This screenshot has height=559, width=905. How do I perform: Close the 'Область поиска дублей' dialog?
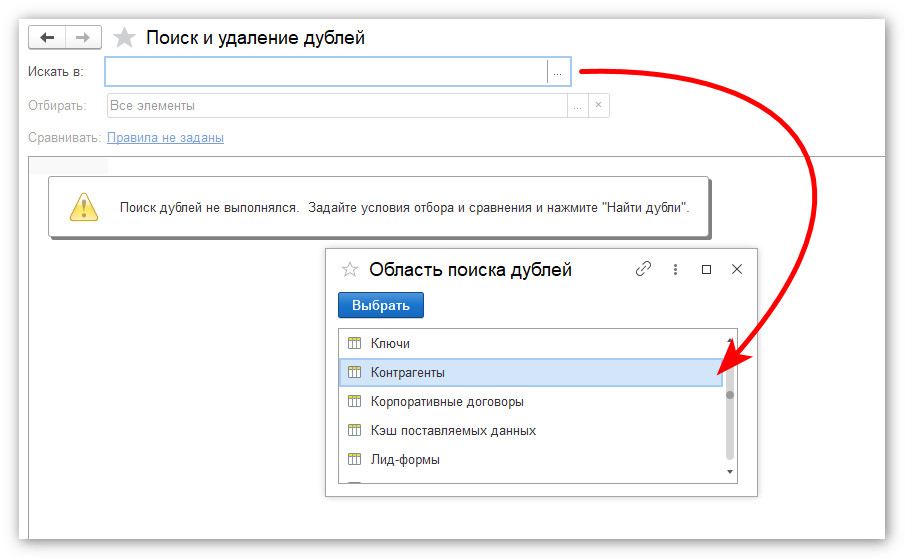[x=737, y=269]
